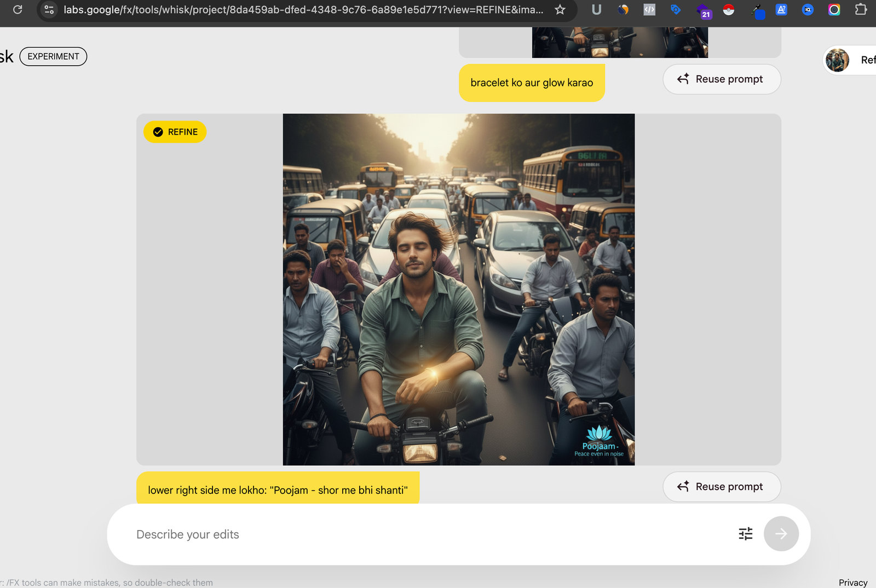Bookmark this page with the star icon
Image resolution: width=876 pixels, height=588 pixels.
560,9
